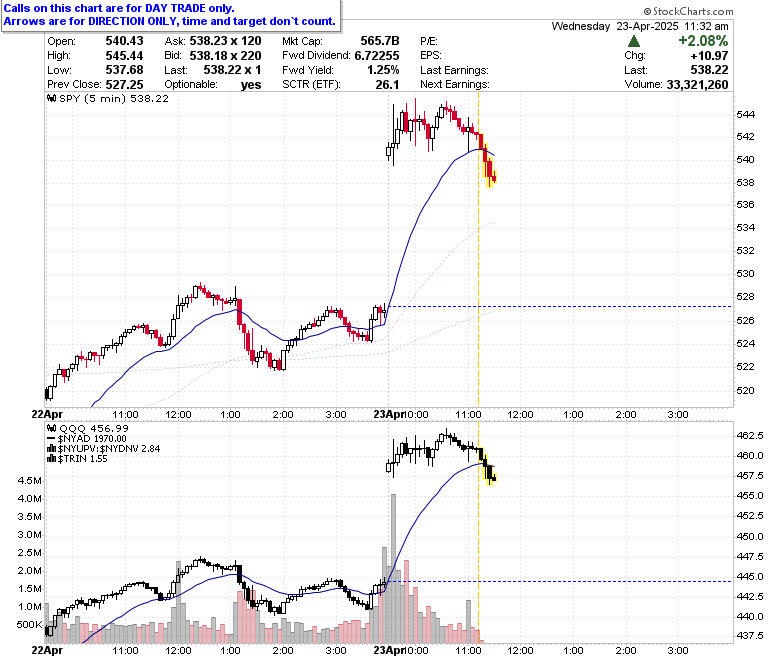Screen dimensions: 780x659
Task: Click the bar icon next to $NYUPV:$NYDNV
Action: click(51, 449)
